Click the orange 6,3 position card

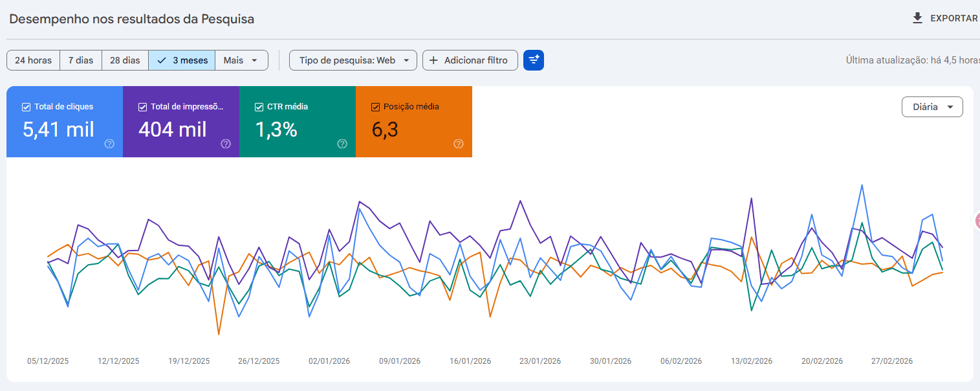tap(414, 122)
